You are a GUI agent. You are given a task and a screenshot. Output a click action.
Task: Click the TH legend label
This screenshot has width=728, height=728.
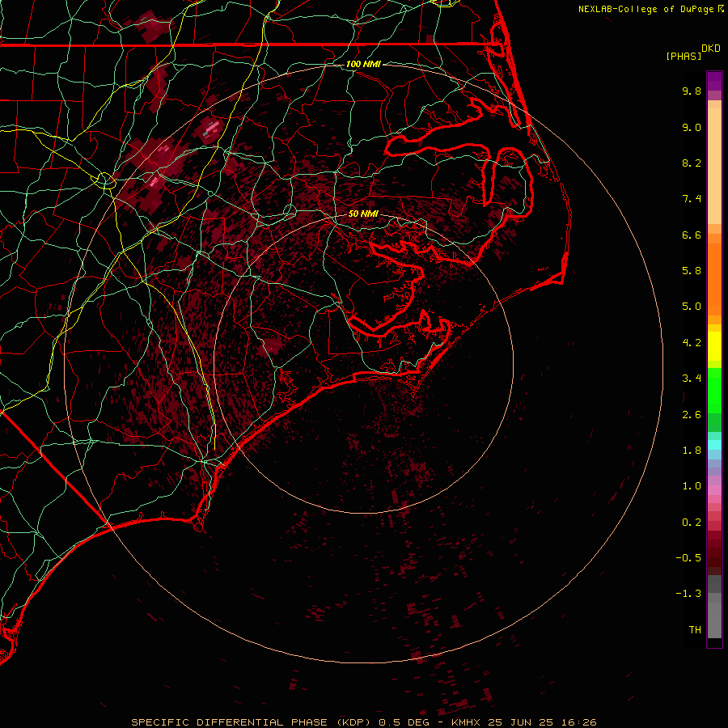pyautogui.click(x=695, y=630)
